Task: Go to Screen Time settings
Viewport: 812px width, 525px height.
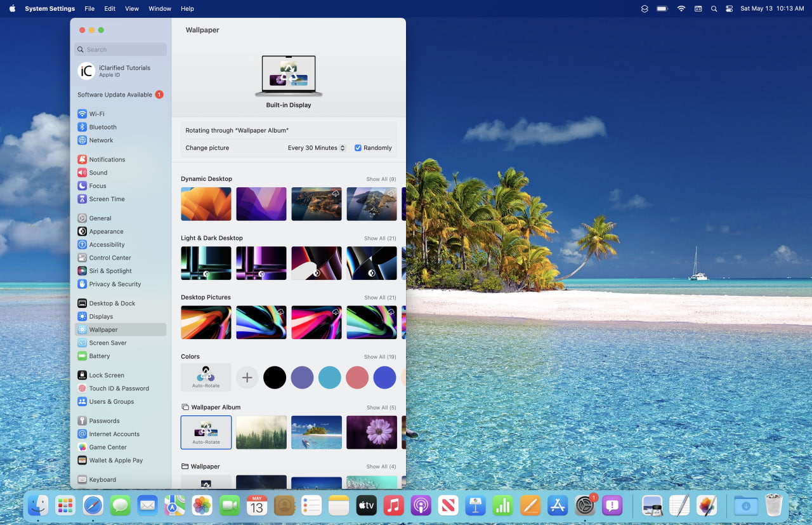Action: click(106, 199)
